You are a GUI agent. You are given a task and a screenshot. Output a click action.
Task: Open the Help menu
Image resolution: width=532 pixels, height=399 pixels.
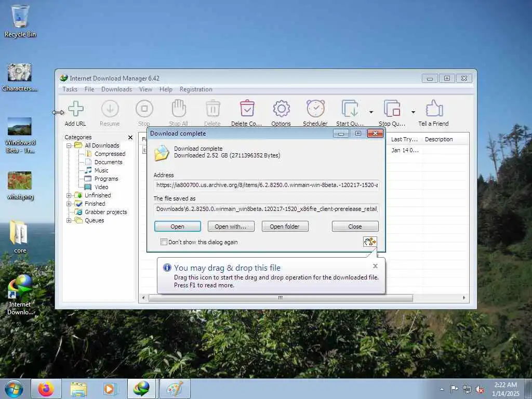point(166,89)
